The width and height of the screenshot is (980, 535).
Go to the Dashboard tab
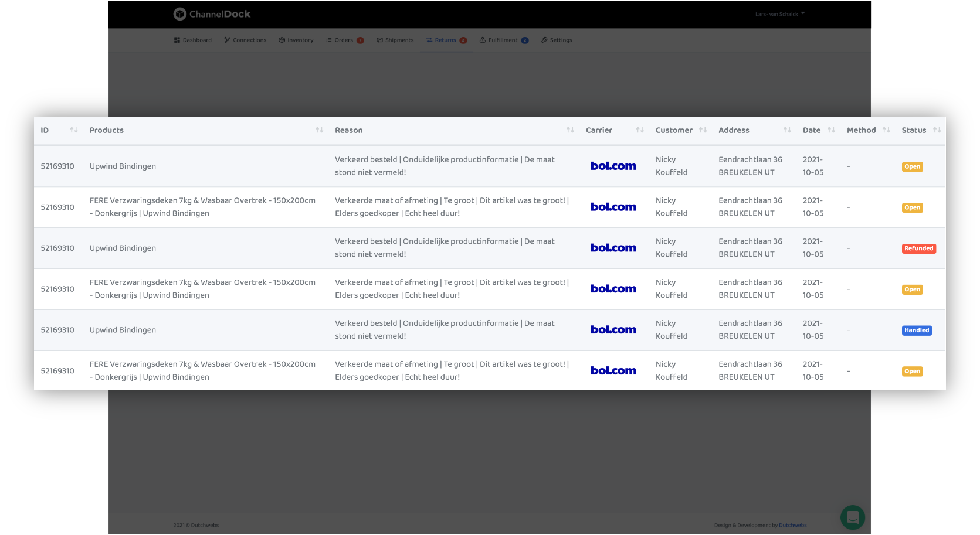pyautogui.click(x=193, y=40)
